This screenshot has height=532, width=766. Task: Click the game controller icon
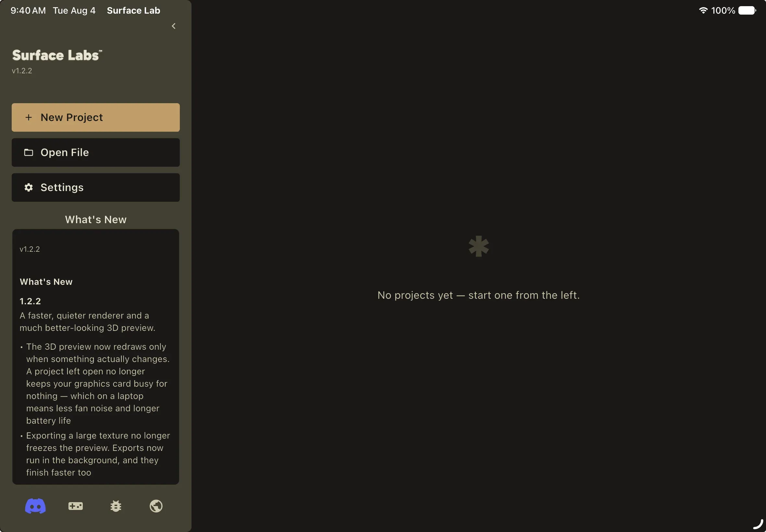76,506
